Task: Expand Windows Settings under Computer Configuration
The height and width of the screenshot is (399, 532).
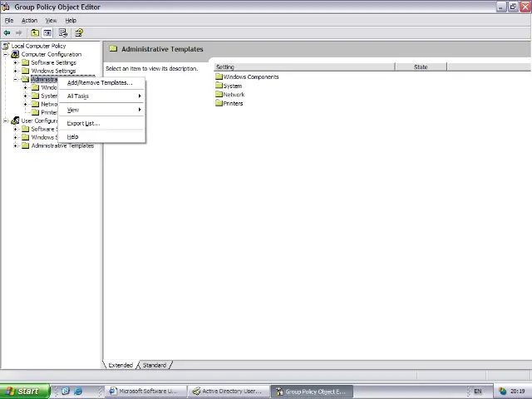Action: pyautogui.click(x=15, y=71)
